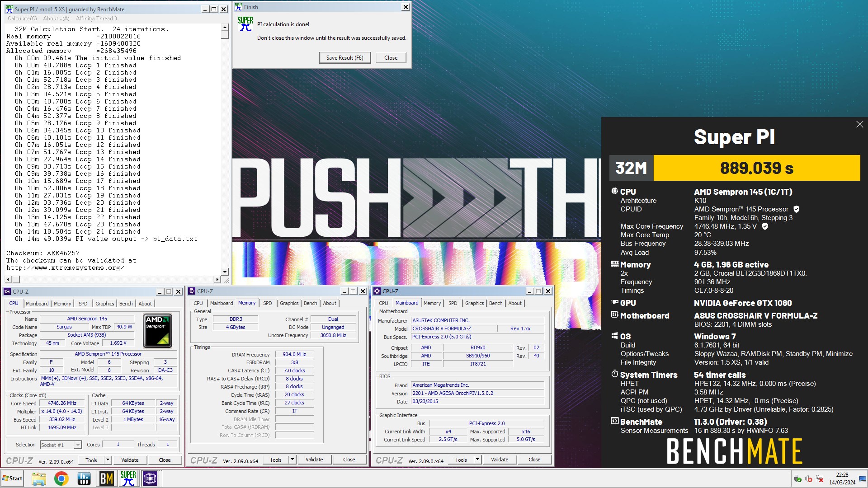Open Graphics tab in CPU-Z CPU window
868x488 pixels.
[104, 304]
